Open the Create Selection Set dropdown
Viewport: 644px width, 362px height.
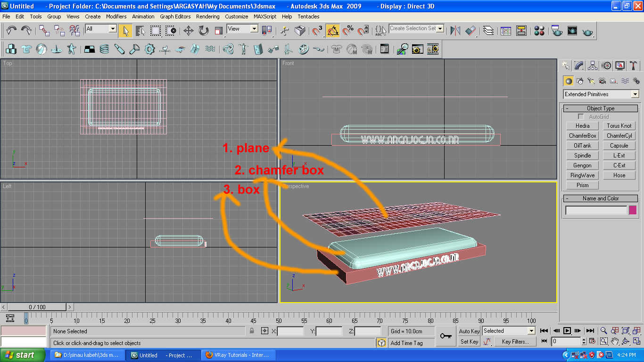pyautogui.click(x=417, y=28)
